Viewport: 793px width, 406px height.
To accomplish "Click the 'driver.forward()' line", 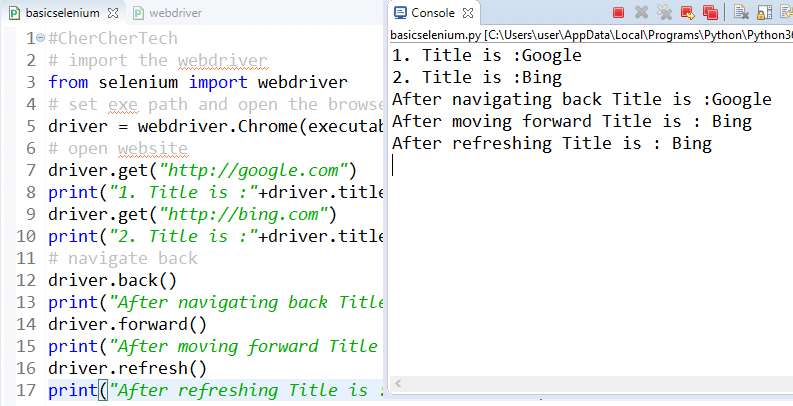I will [x=127, y=325].
